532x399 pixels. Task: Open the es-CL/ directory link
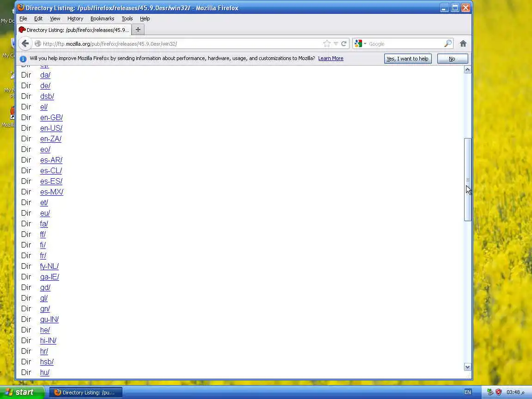[x=51, y=171]
